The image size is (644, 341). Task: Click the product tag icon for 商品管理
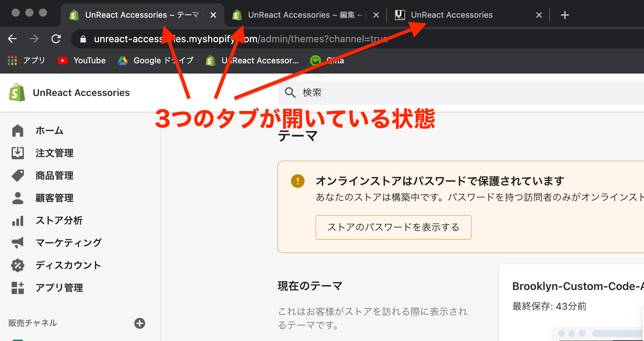pos(18,176)
